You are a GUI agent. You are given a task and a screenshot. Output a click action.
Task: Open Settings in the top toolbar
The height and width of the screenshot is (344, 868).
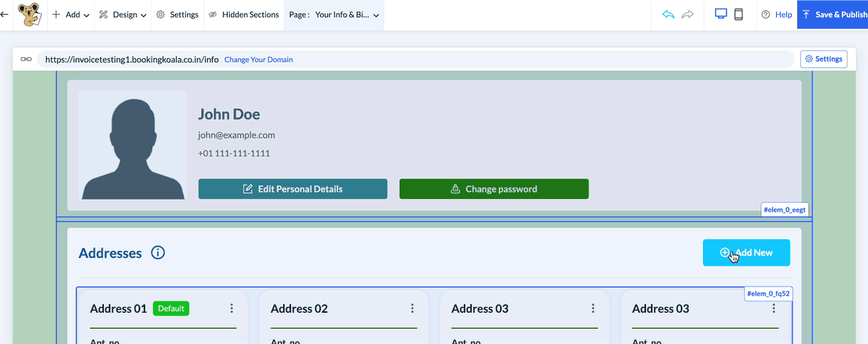tap(177, 14)
